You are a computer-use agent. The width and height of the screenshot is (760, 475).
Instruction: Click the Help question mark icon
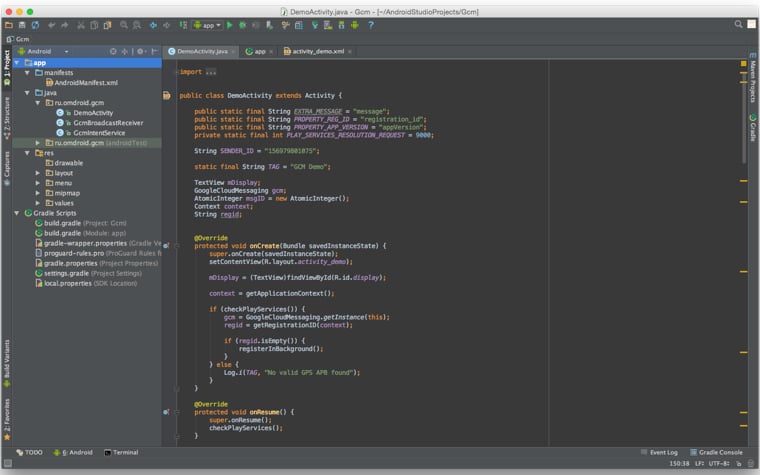click(x=371, y=25)
